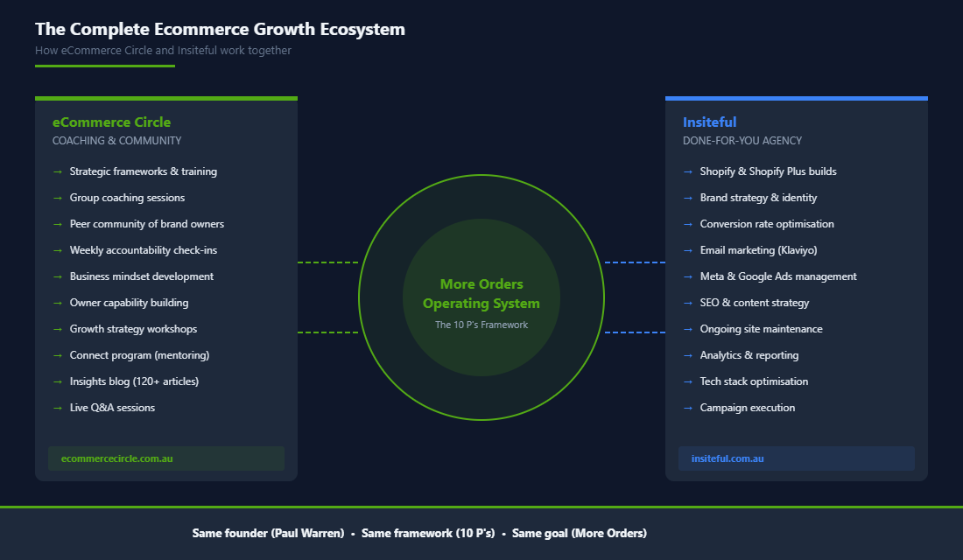This screenshot has width=963, height=560.
Task: Select 'Campaign execution' item
Action: [x=748, y=408]
